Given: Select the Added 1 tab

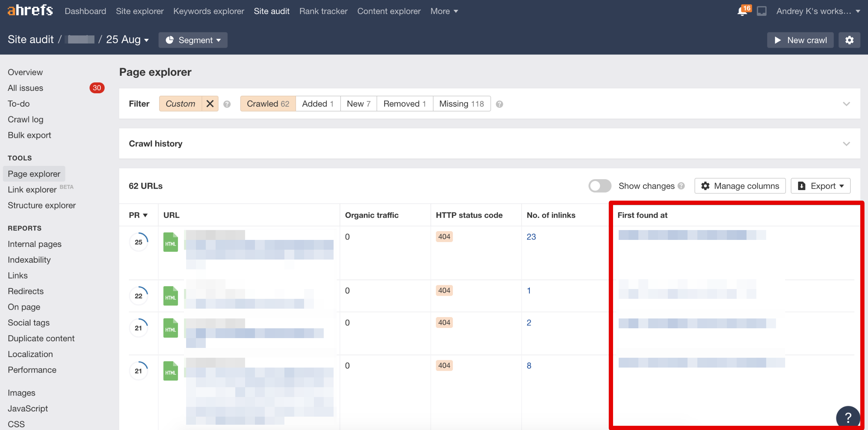Looking at the screenshot, I should [x=318, y=103].
